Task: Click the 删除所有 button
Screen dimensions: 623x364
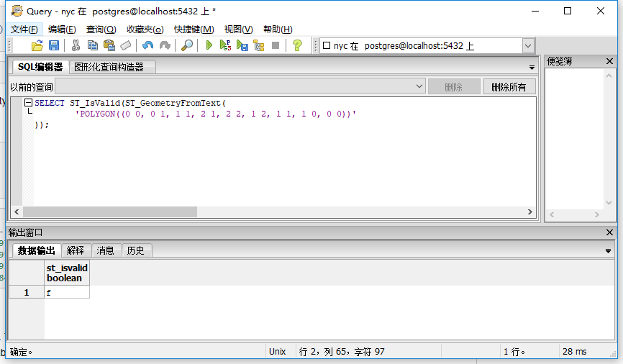Action: [x=509, y=86]
